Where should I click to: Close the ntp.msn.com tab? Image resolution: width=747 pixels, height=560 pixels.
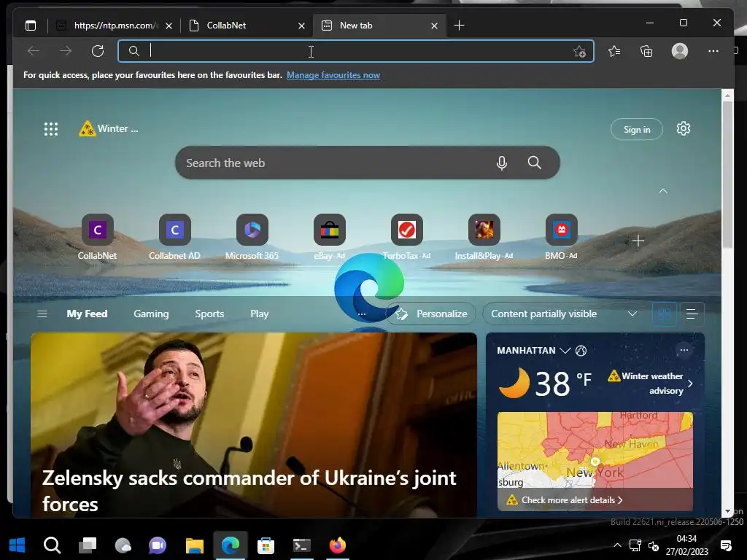[x=169, y=26]
